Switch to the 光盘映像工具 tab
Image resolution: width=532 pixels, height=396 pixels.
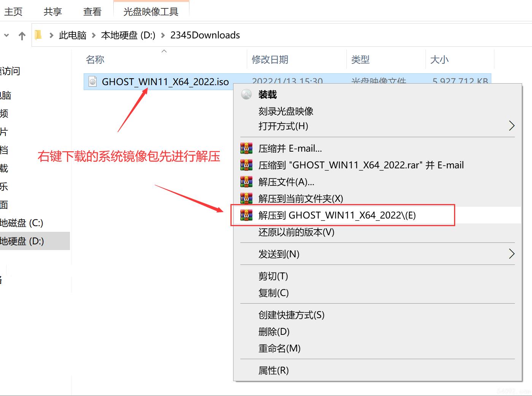click(151, 11)
